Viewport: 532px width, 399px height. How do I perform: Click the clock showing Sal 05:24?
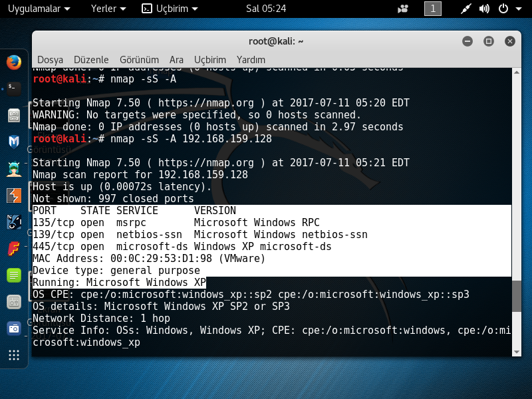pos(266,9)
